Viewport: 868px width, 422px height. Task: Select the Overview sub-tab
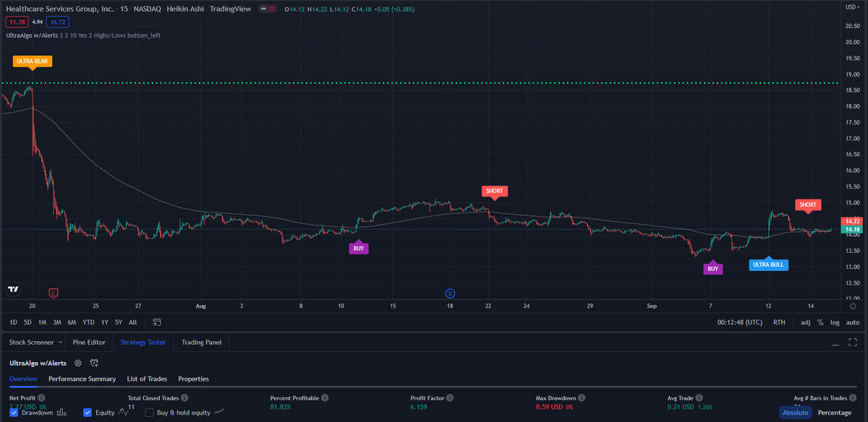(23, 379)
